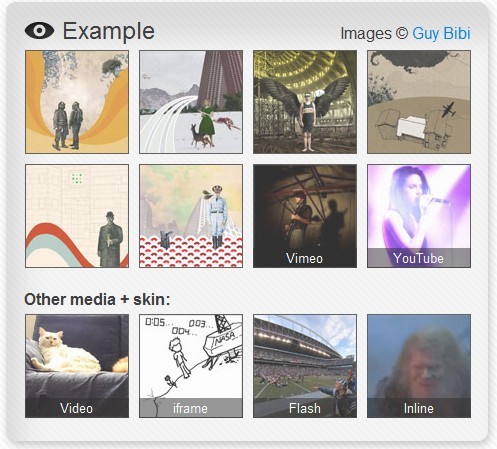497x449 pixels.
Task: Open the Video thumbnail with white cat
Action: point(77,366)
